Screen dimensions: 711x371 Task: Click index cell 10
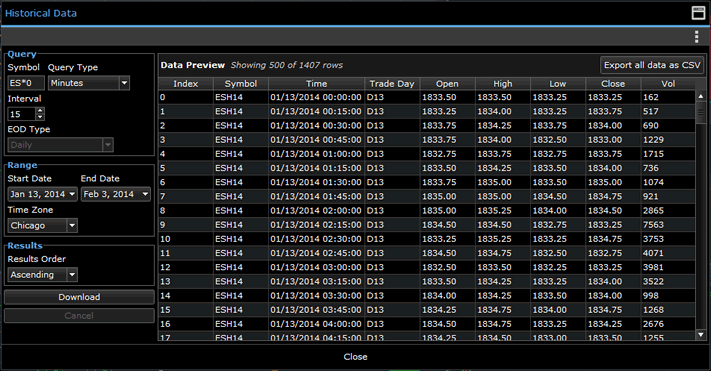coord(185,239)
